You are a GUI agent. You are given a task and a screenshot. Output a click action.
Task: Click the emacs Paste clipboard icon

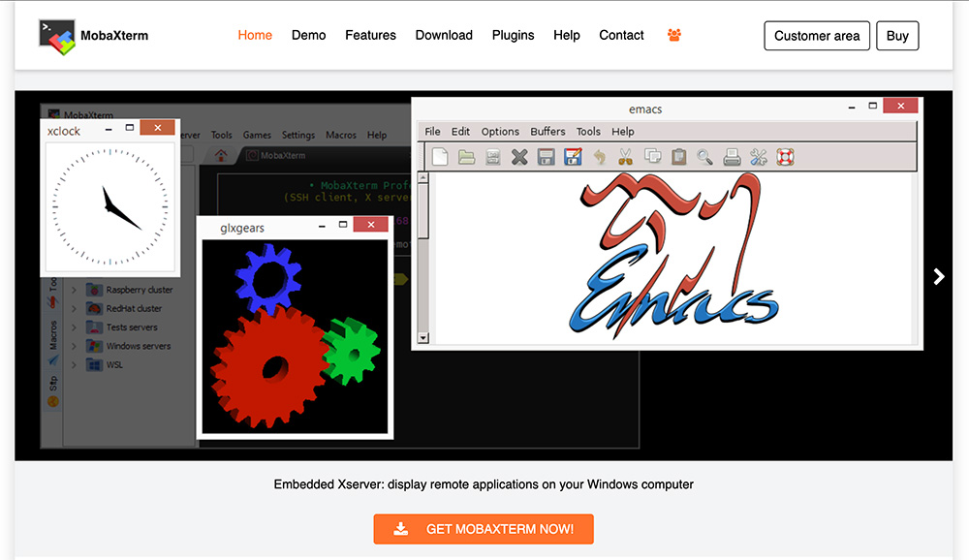tap(678, 157)
